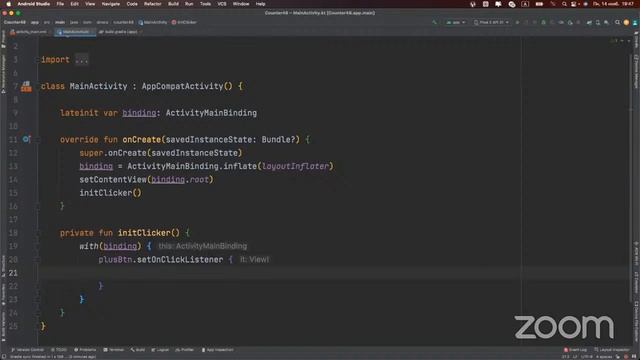
Task: Click the plusBtn identifier in the code
Action: point(116,260)
